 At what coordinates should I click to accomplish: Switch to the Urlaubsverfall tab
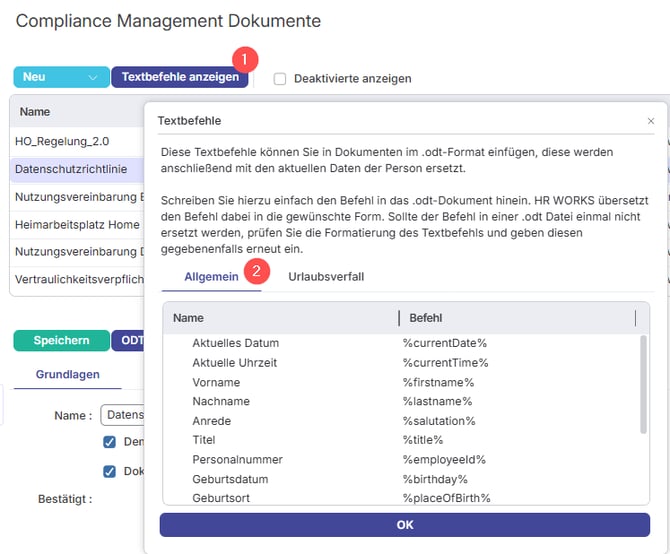[x=325, y=276]
